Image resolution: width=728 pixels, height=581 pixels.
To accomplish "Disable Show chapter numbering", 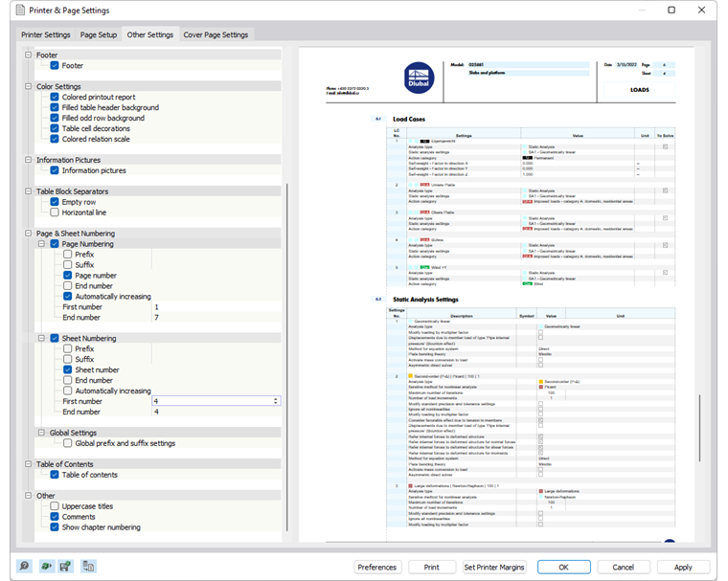I will click(x=55, y=527).
